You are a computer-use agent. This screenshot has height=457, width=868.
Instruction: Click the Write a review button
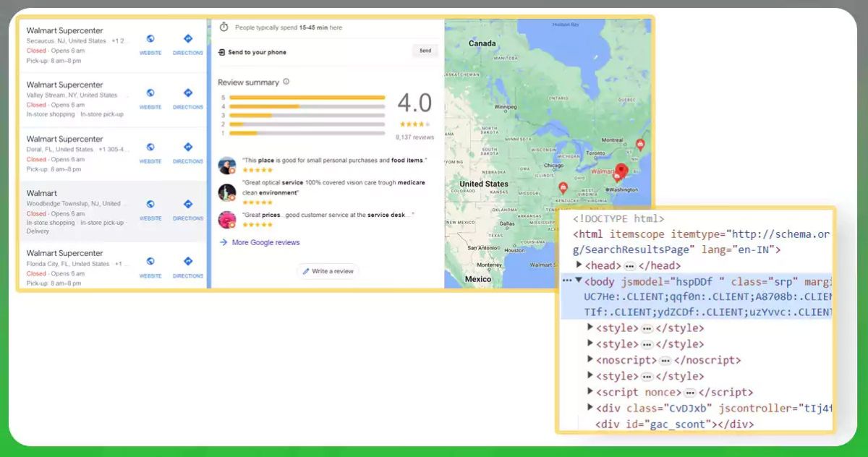(x=328, y=271)
